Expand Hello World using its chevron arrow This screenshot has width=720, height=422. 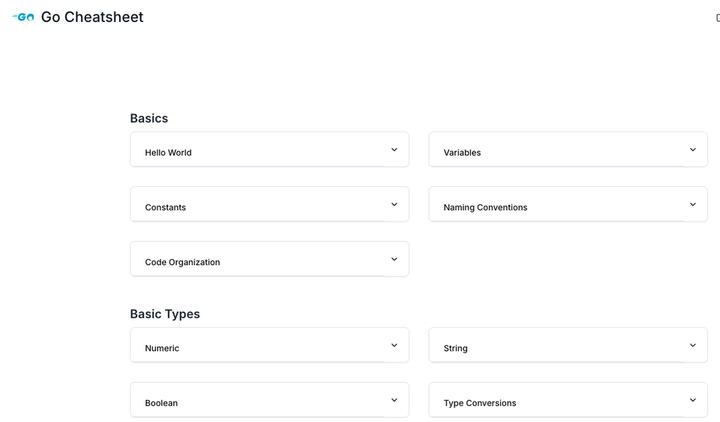[394, 150]
